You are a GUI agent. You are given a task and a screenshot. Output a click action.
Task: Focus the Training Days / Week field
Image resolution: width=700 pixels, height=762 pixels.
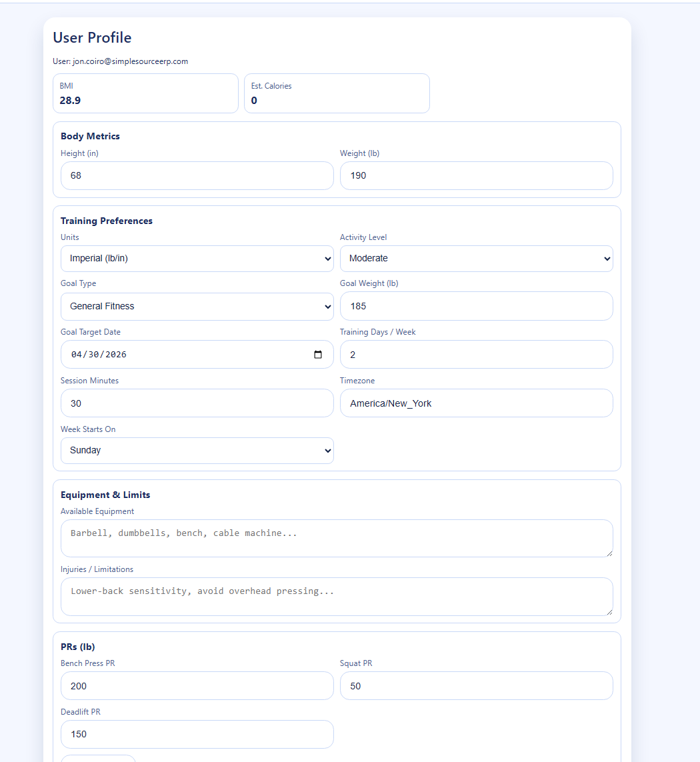[476, 355]
